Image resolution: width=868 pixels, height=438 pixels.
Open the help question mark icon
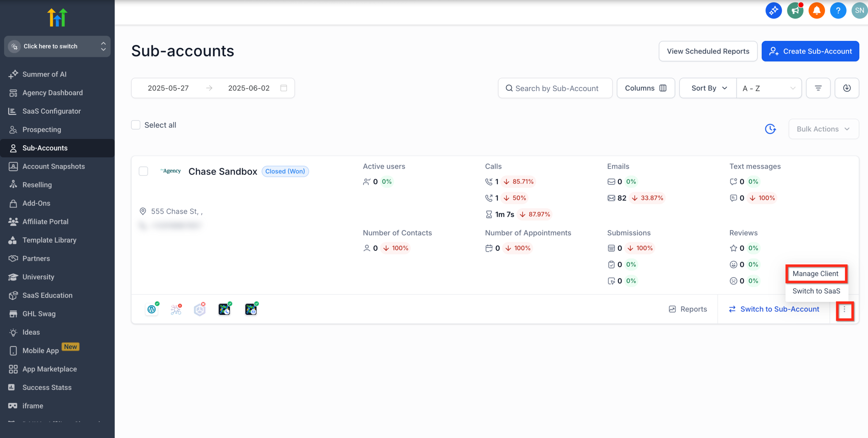point(838,11)
